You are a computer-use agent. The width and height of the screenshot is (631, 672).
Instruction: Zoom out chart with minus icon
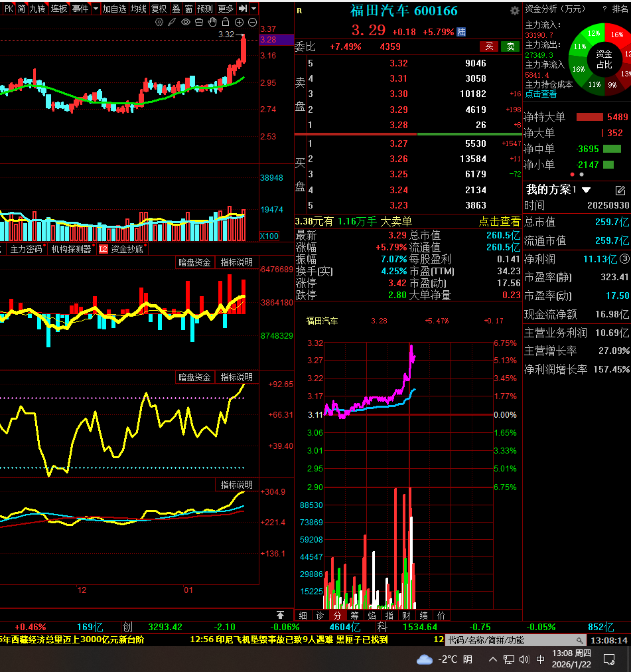click(253, 23)
